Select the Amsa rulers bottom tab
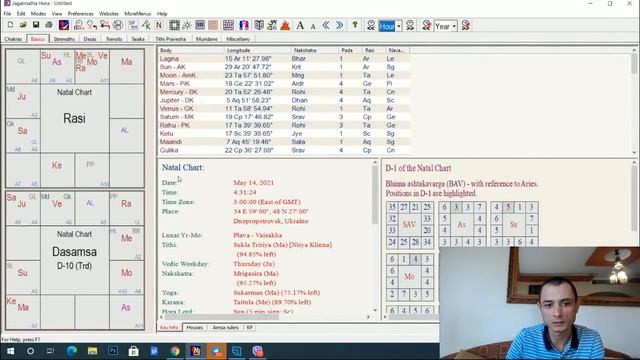640x360 pixels. tap(226, 327)
